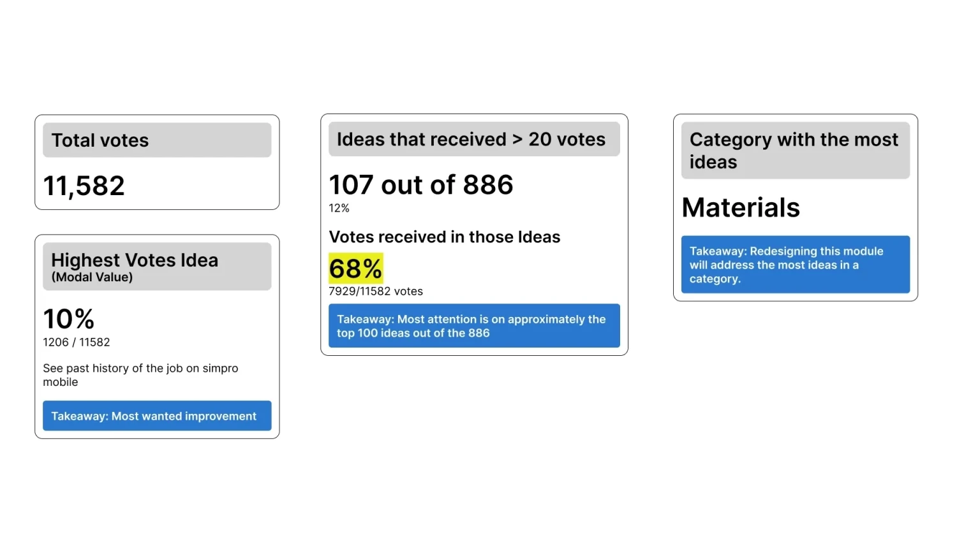This screenshot has width=980, height=551.
Task: Click the 10% highest votes figure
Action: [69, 319]
